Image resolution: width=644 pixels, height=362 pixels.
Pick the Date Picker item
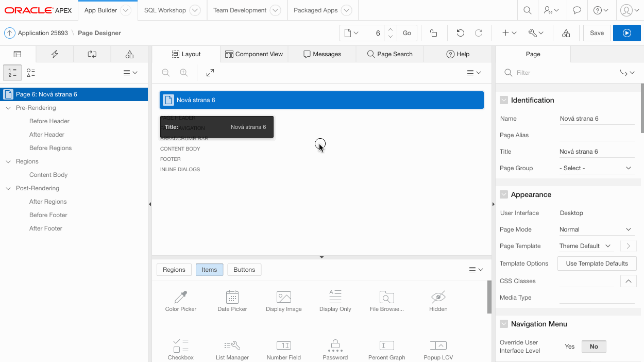pyautogui.click(x=232, y=301)
